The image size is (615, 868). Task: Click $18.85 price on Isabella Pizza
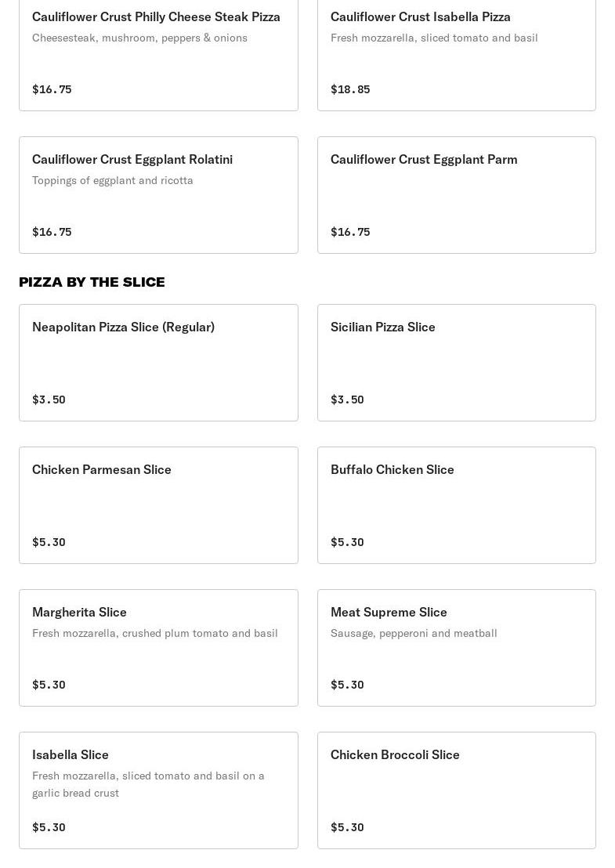click(350, 89)
